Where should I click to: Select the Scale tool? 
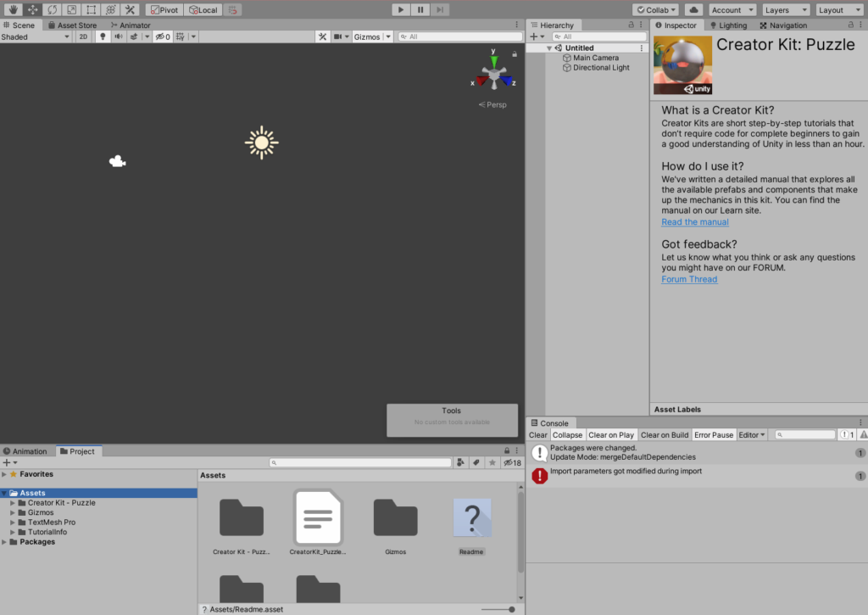point(71,10)
